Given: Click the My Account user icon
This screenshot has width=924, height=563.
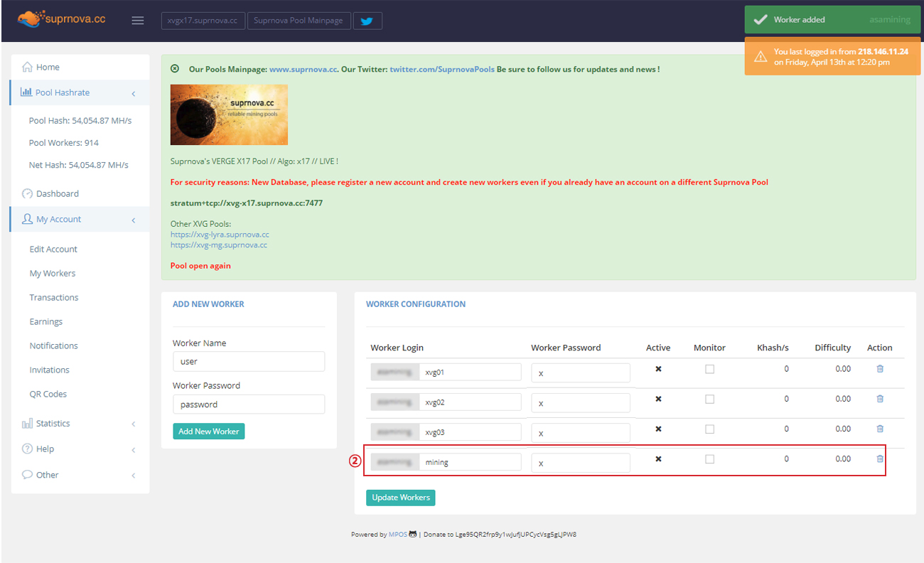Looking at the screenshot, I should pyautogui.click(x=28, y=219).
